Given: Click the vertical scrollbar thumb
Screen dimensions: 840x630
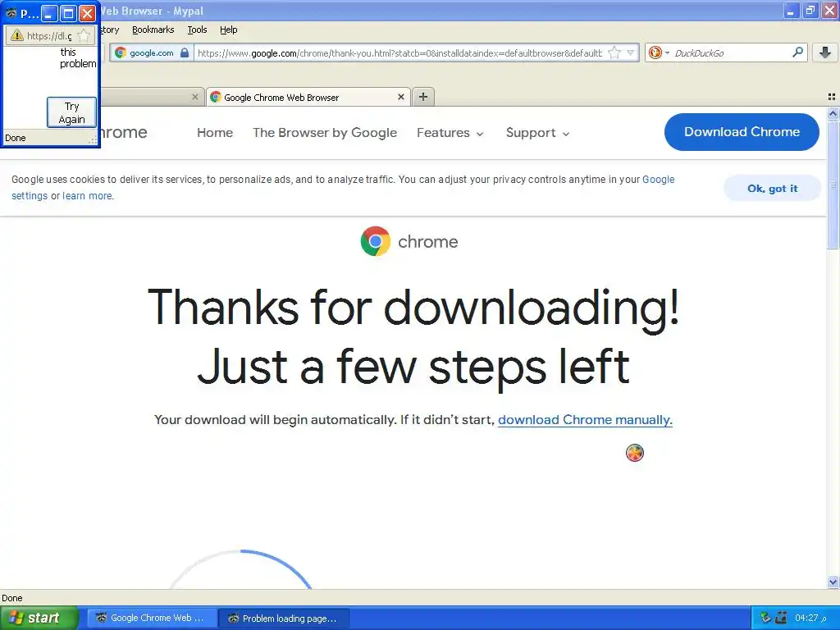Looking at the screenshot, I should coord(833,185).
